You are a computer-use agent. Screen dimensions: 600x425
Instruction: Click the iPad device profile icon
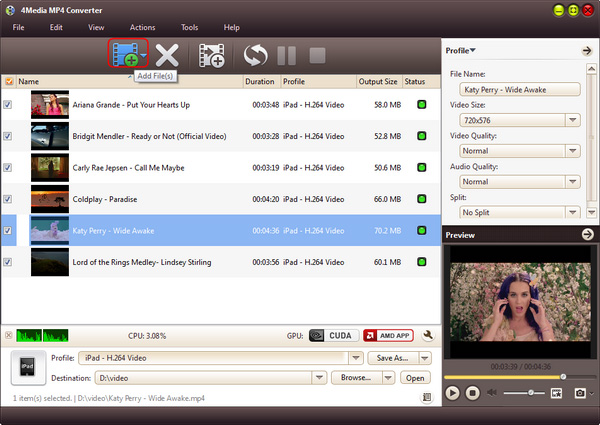tap(28, 367)
